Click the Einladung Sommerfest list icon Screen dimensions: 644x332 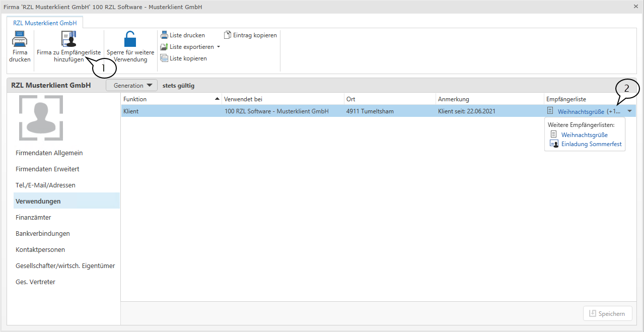click(x=554, y=144)
